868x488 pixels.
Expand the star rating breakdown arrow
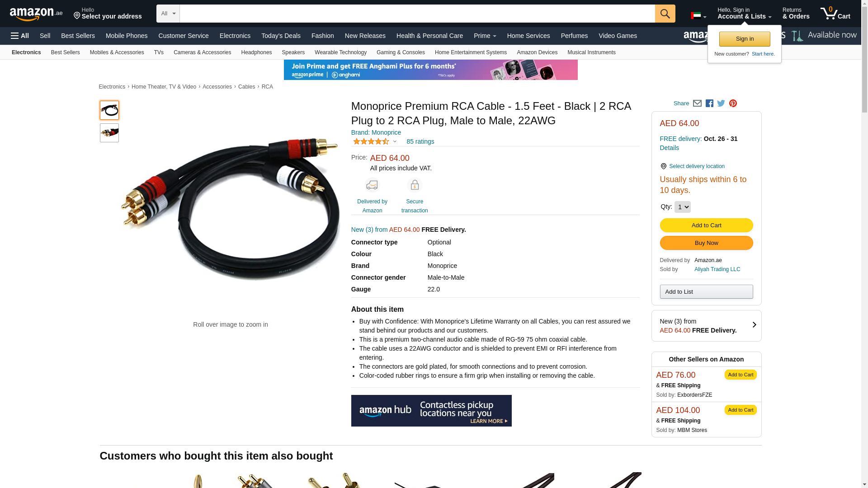(x=395, y=141)
